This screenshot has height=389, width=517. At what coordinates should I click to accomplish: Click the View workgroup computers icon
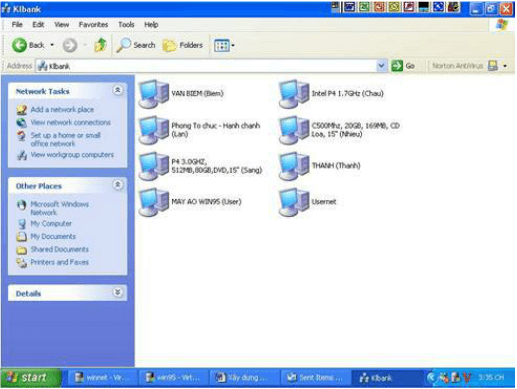click(22, 155)
